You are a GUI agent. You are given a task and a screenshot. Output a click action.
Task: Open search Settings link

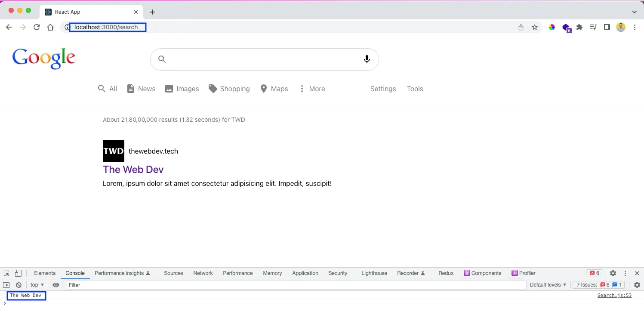pyautogui.click(x=383, y=89)
